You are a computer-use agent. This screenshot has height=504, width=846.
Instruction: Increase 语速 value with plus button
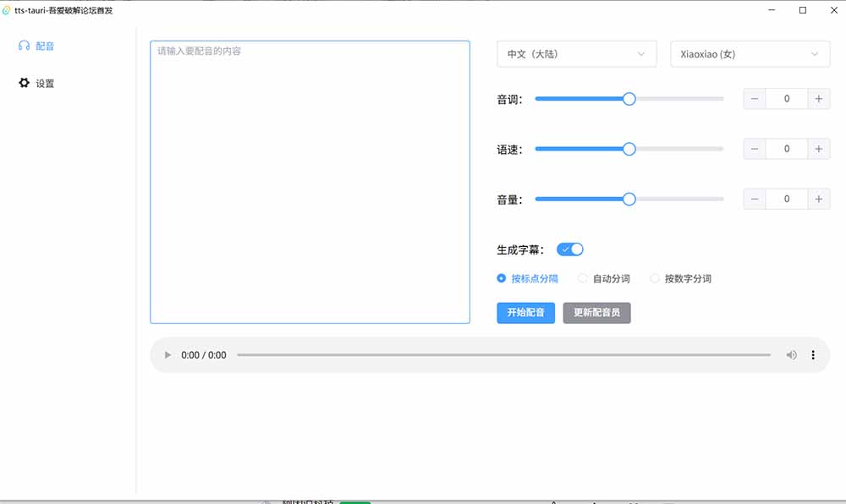point(818,149)
